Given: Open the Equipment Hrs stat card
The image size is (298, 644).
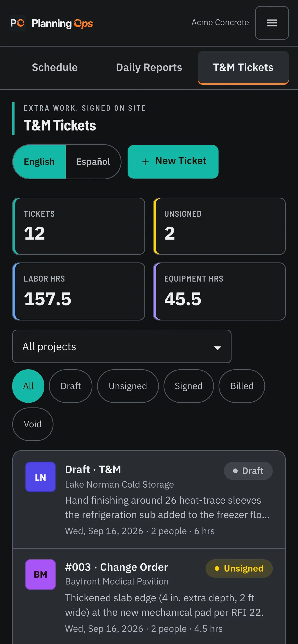Looking at the screenshot, I should [219, 291].
